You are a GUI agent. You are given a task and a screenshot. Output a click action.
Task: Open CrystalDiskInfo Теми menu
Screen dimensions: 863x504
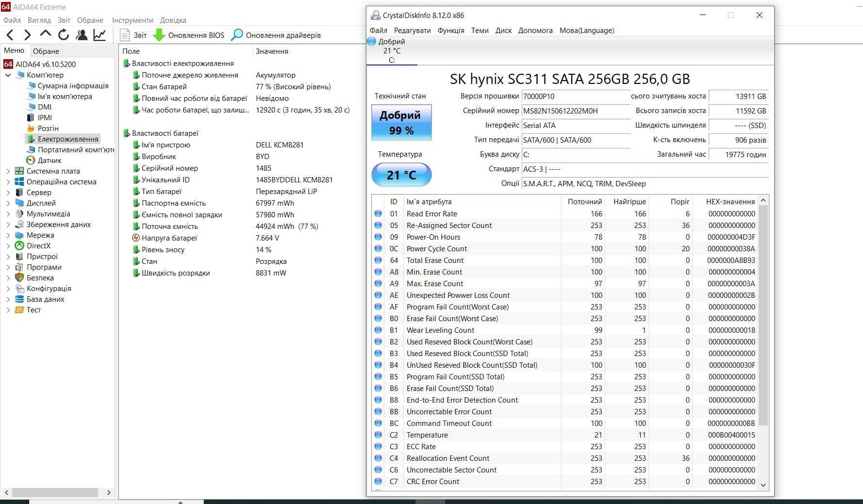coord(480,30)
